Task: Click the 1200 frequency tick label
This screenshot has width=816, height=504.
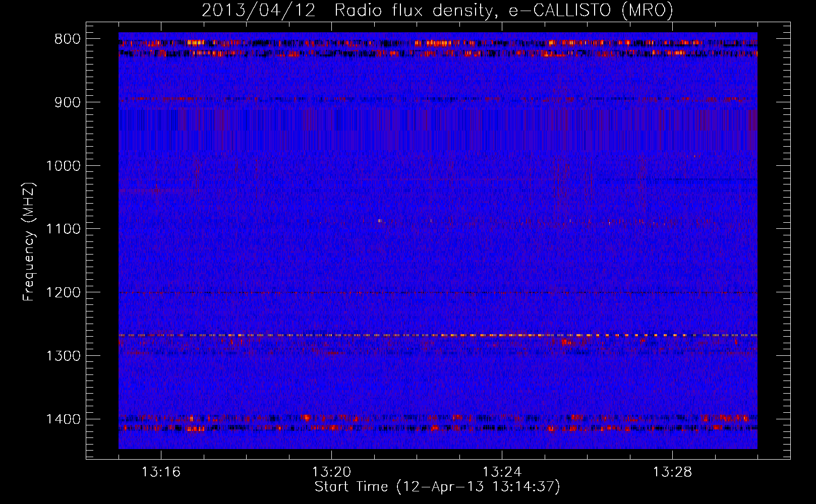Action: [x=63, y=292]
